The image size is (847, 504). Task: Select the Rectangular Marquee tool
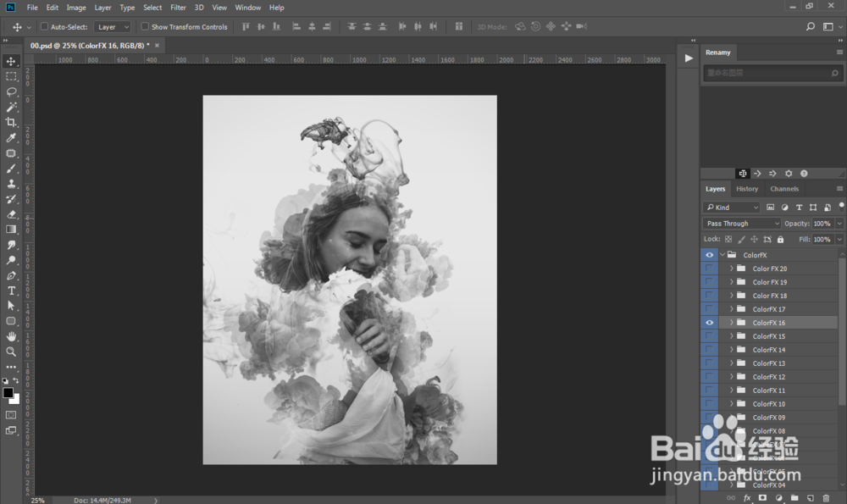pyautogui.click(x=11, y=76)
